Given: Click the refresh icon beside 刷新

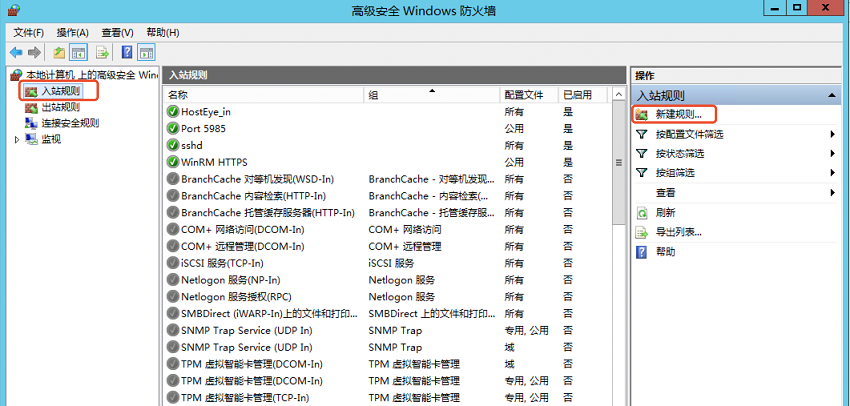Looking at the screenshot, I should pos(643,213).
